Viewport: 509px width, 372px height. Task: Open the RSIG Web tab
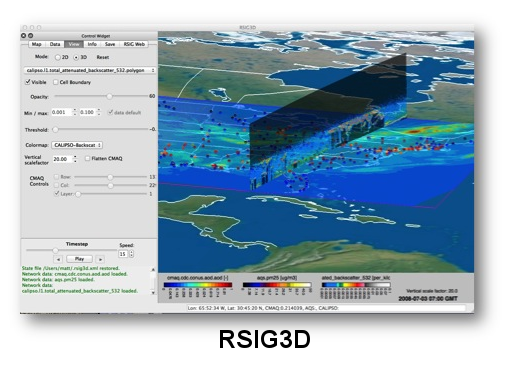click(x=134, y=44)
